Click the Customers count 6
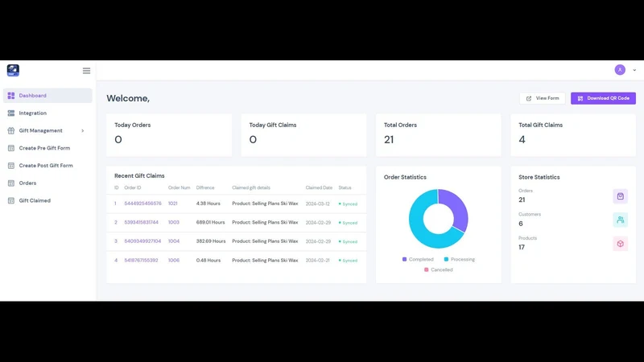The height and width of the screenshot is (362, 644). tap(520, 224)
